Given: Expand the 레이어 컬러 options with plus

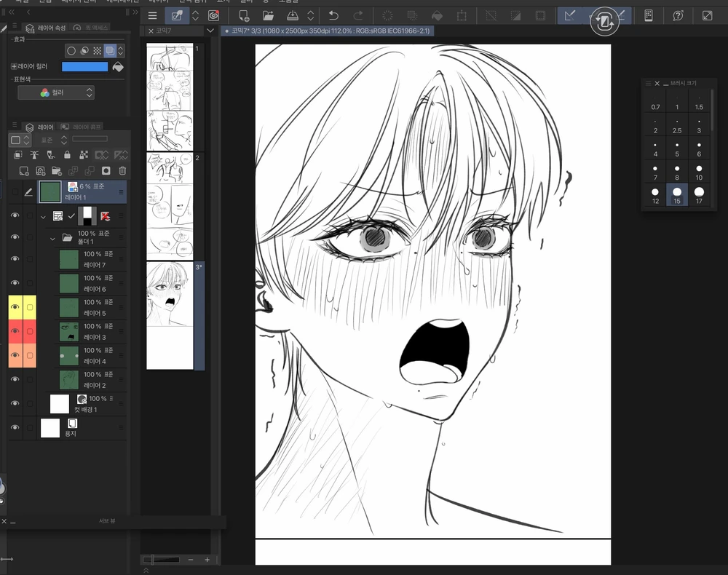Looking at the screenshot, I should click(x=14, y=66).
